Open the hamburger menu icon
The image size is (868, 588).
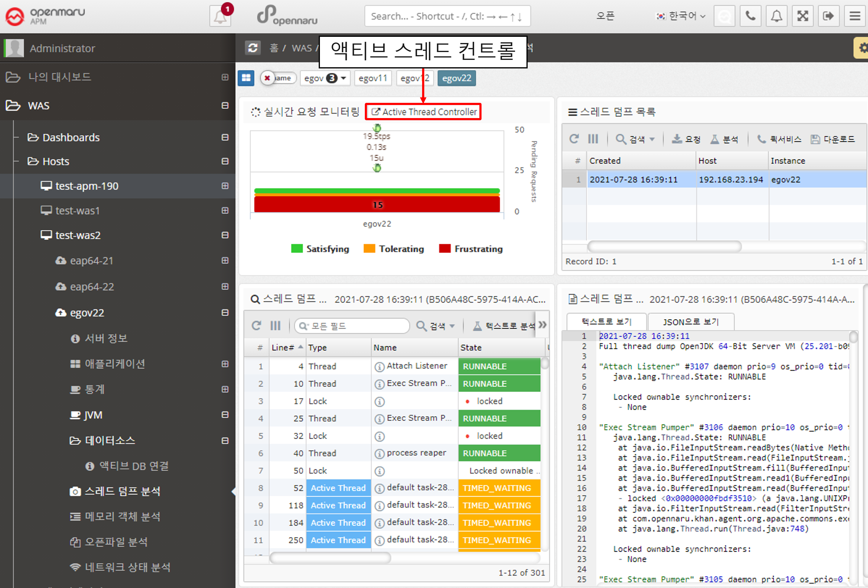854,16
